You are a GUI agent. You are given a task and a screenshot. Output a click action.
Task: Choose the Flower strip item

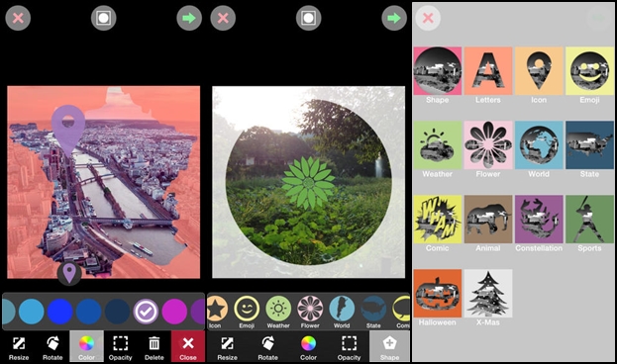pyautogui.click(x=310, y=313)
